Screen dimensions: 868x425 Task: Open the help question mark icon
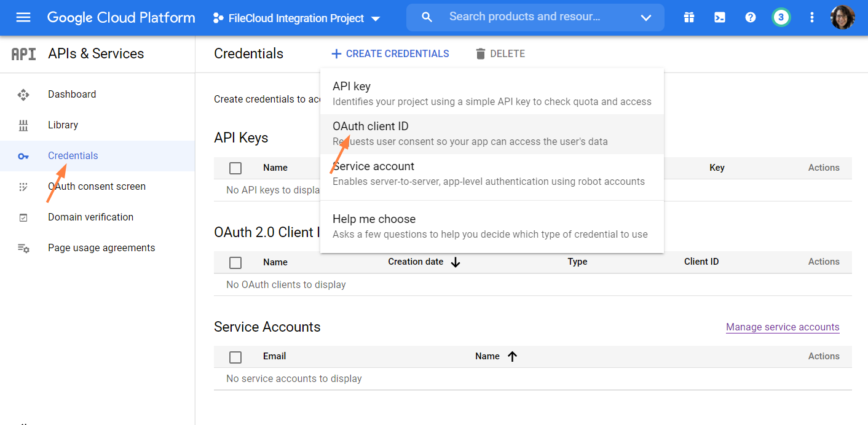[x=750, y=17]
